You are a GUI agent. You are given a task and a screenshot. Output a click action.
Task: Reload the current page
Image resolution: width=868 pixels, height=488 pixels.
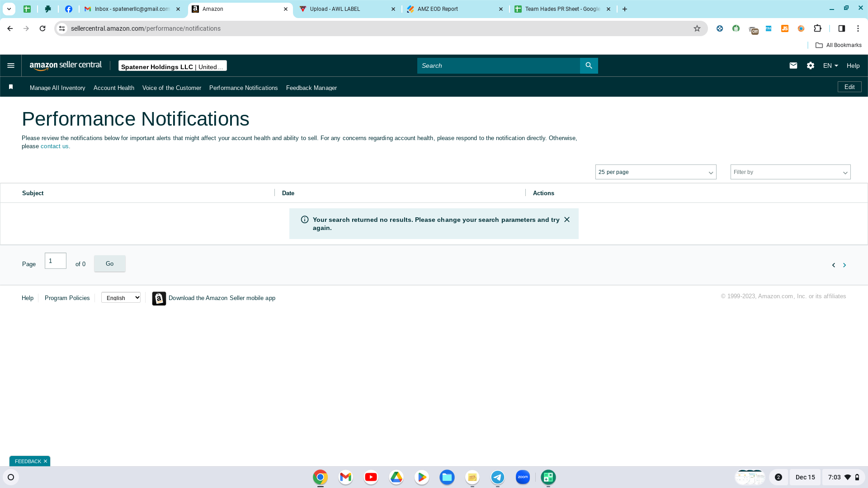pyautogui.click(x=42, y=28)
